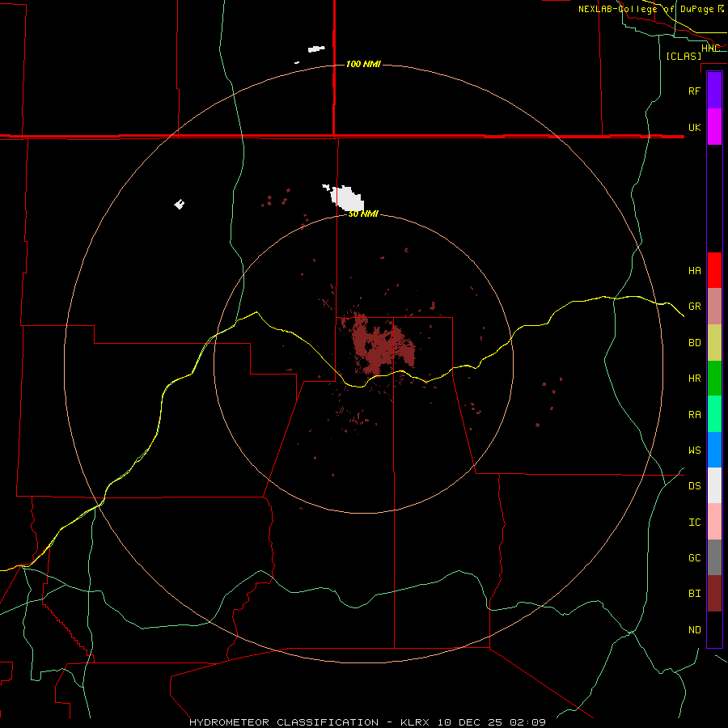Click the '[CLAS]' legend heading
Viewport: 728px width, 728px height.
tap(684, 56)
